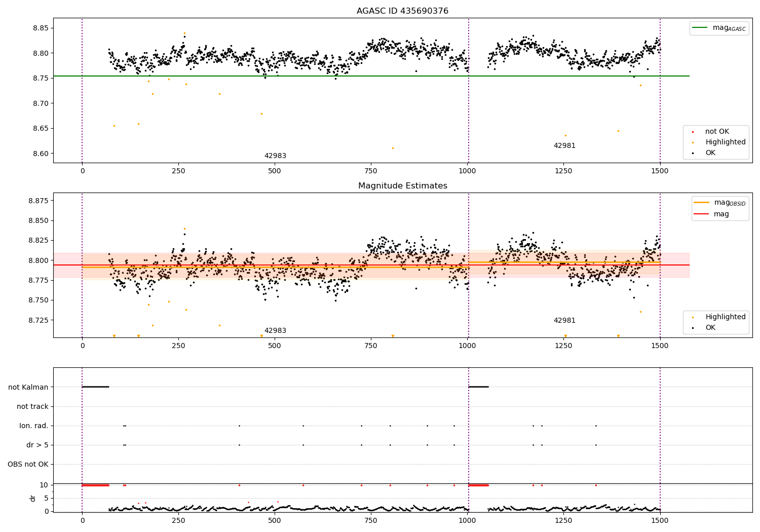Click the 'dr > 5' row label
Image resolution: width=760 pixels, height=532 pixels.
tap(37, 445)
